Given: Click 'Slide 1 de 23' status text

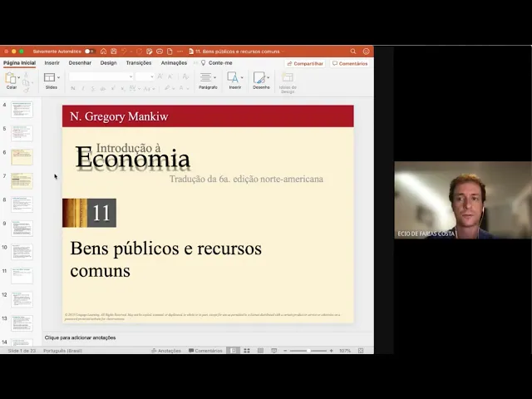Looking at the screenshot, I should point(22,351).
